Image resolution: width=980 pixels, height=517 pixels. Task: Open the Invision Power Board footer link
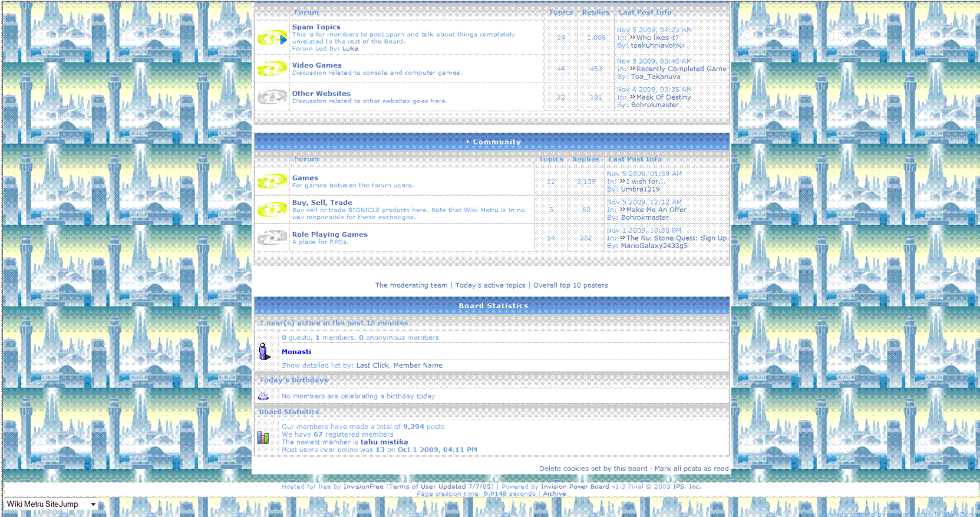click(x=575, y=487)
